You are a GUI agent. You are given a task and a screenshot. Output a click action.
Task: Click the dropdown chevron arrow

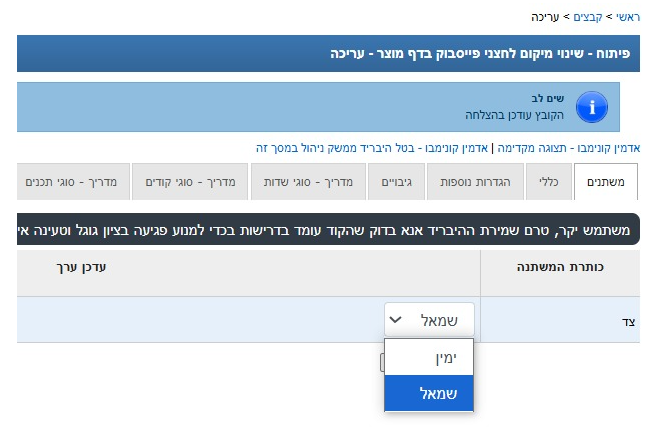pyautogui.click(x=395, y=320)
